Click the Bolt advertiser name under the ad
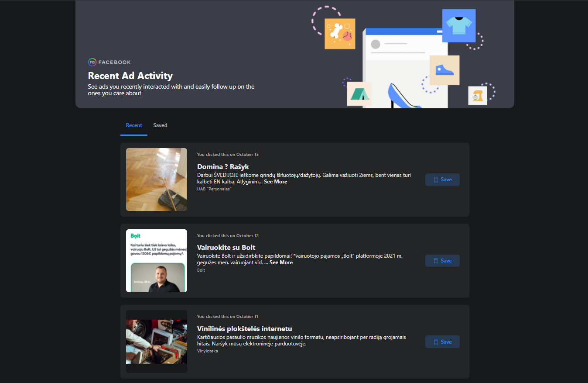Viewport: 588px width, 383px height. pyautogui.click(x=201, y=270)
